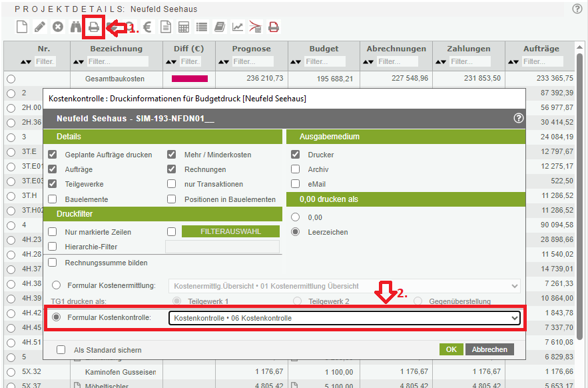Click the highlighted printer icon
The height and width of the screenshot is (388, 588).
click(94, 27)
